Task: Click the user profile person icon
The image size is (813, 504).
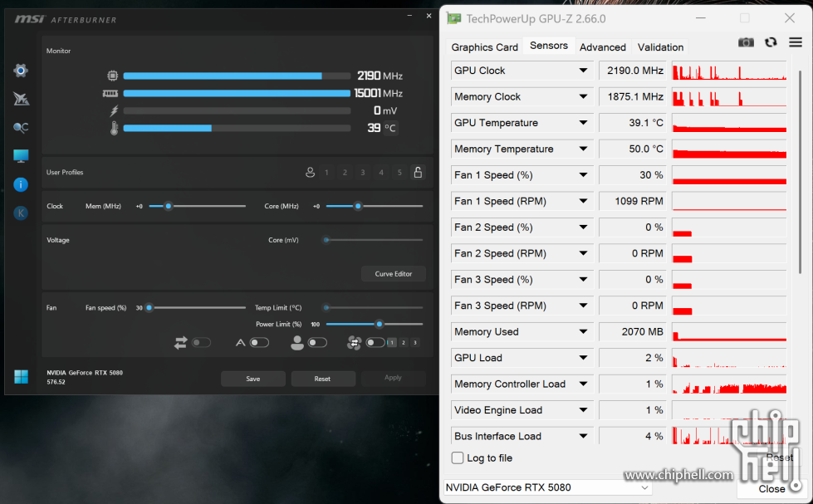Action: click(x=310, y=172)
